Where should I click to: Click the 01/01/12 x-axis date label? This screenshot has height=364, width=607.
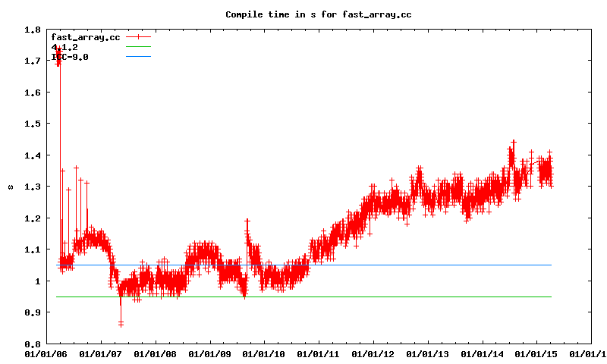click(373, 353)
